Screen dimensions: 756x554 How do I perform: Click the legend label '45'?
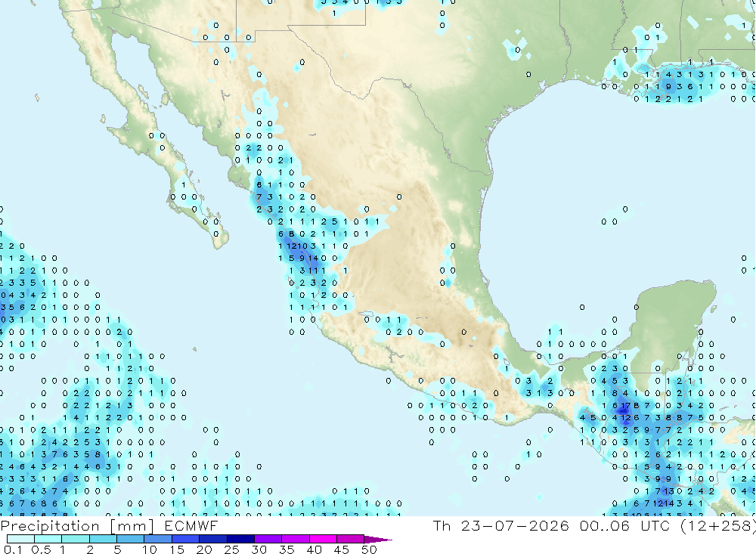[342, 549]
